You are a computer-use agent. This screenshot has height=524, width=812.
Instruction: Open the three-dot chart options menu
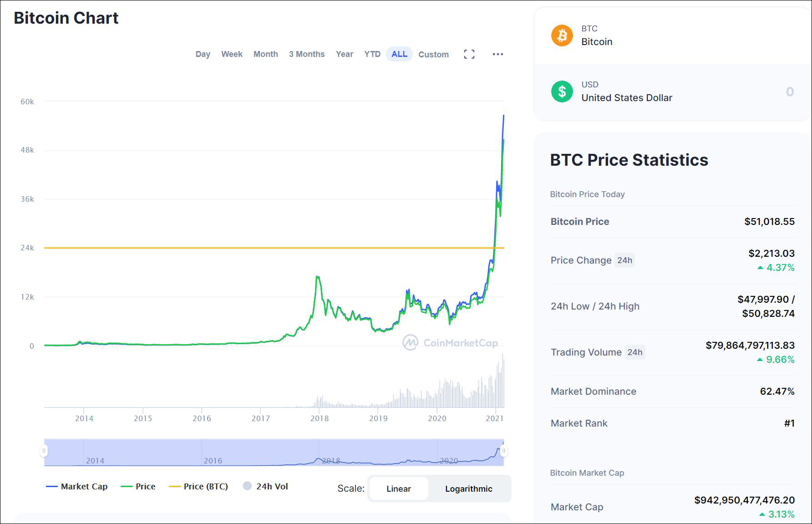[x=498, y=54]
